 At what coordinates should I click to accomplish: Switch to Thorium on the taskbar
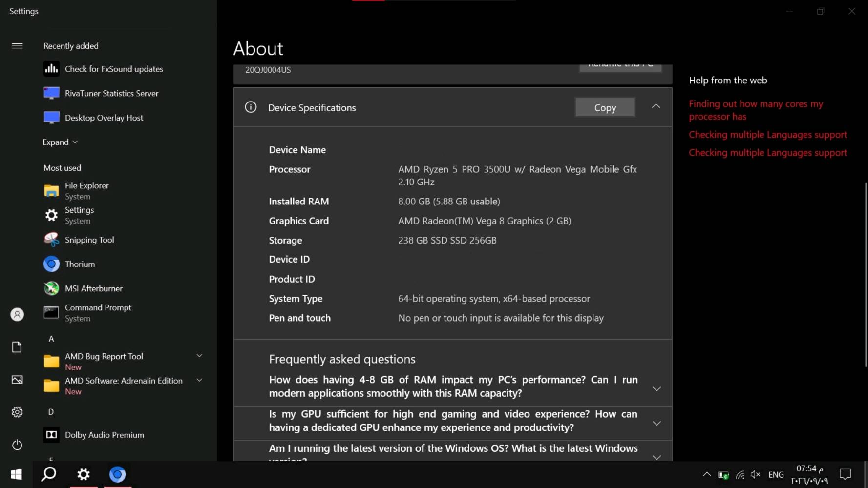[x=118, y=474]
